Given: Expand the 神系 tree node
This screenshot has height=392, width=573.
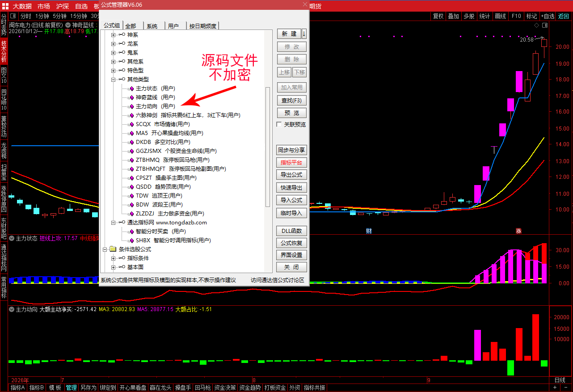Looking at the screenshot, I should [x=114, y=35].
